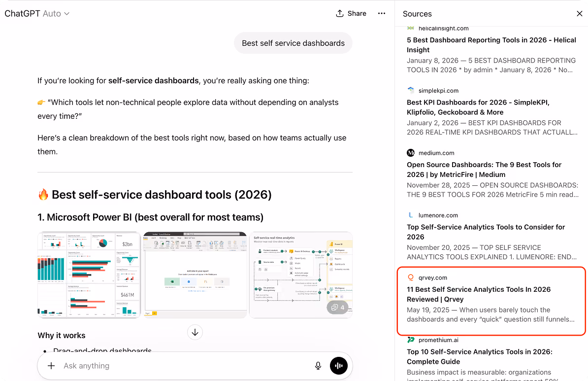Click the promethium.ai domain text
The image size is (588, 381).
(438, 340)
